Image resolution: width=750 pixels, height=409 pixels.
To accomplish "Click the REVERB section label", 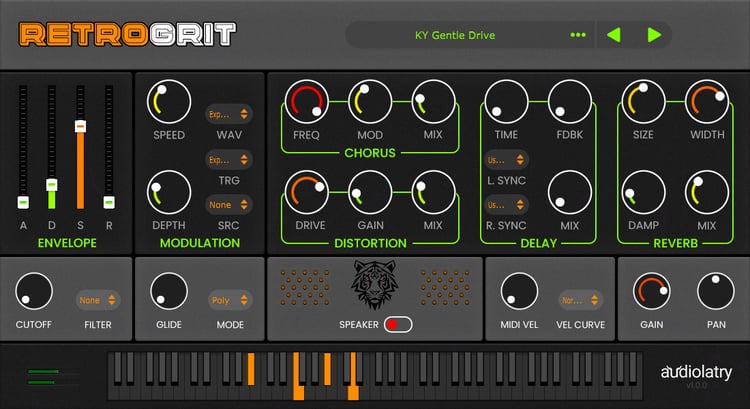I will pos(675,243).
